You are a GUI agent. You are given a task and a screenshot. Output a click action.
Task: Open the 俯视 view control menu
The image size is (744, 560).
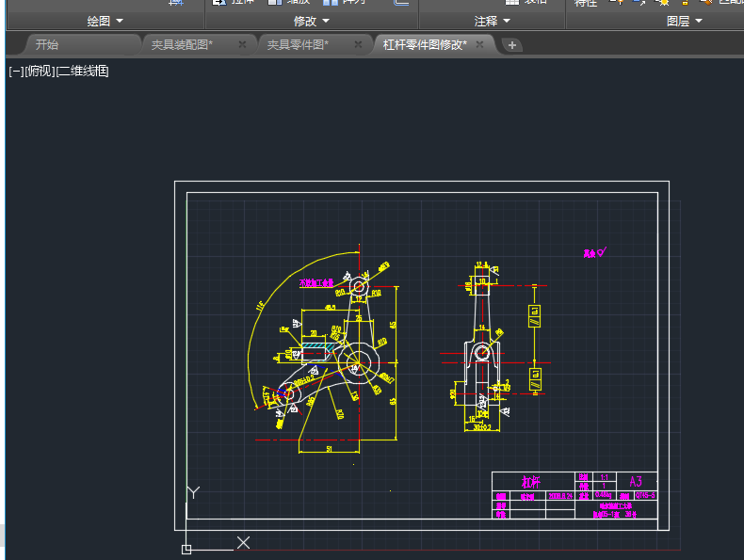40,72
